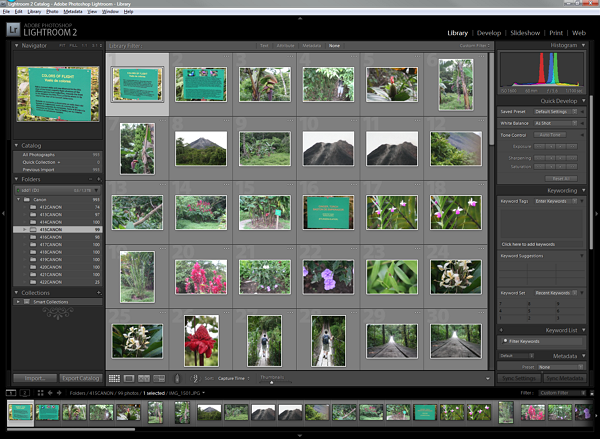Image resolution: width=600 pixels, height=439 pixels.
Task: Switch to Loupe view icon
Action: [x=129, y=378]
